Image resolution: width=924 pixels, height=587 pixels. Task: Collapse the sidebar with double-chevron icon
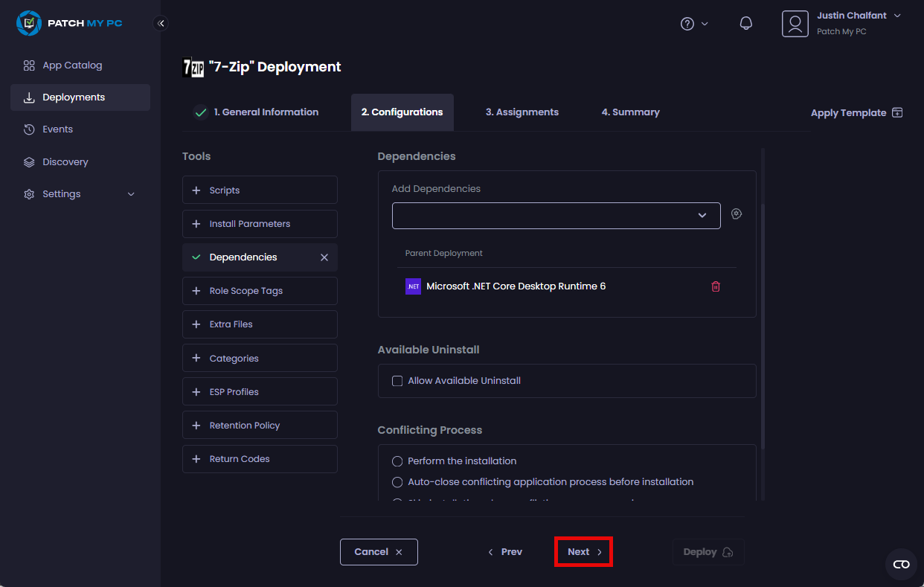[x=161, y=24]
